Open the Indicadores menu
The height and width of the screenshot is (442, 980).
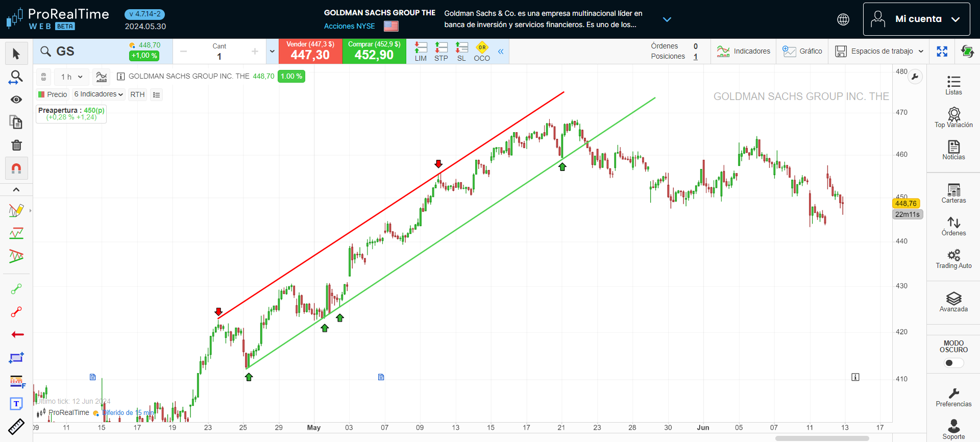744,51
